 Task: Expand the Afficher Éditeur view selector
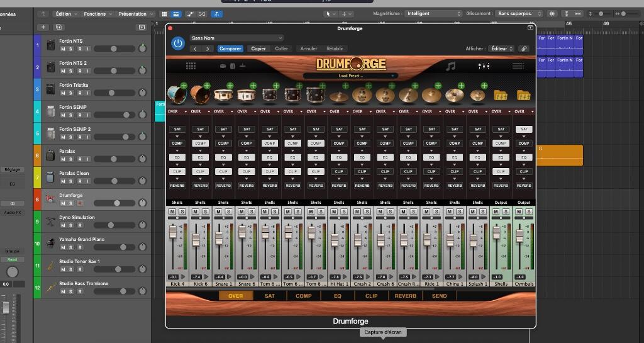[502, 48]
